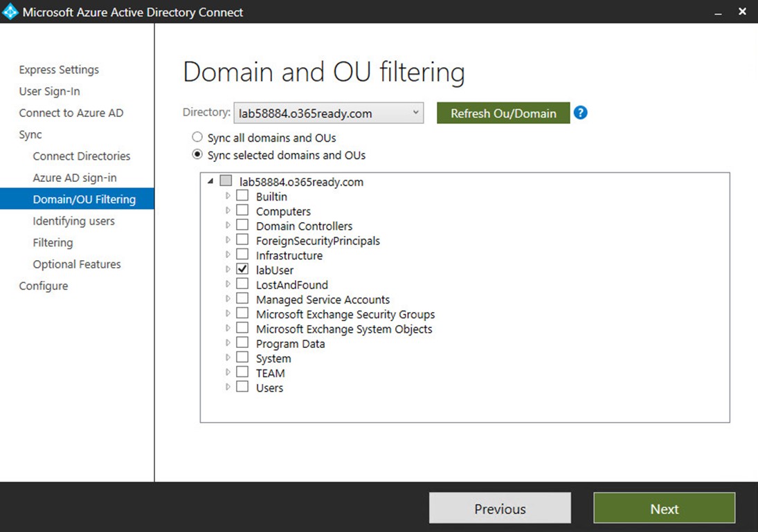This screenshot has height=532, width=758.
Task: Open the User Sign-In step
Action: [x=49, y=91]
